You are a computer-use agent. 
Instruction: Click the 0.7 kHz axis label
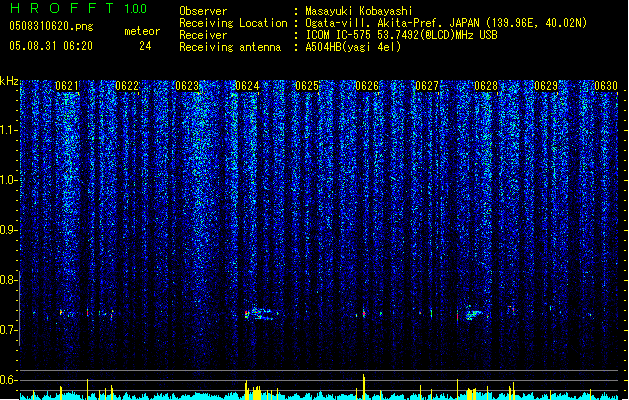pyautogui.click(x=9, y=330)
